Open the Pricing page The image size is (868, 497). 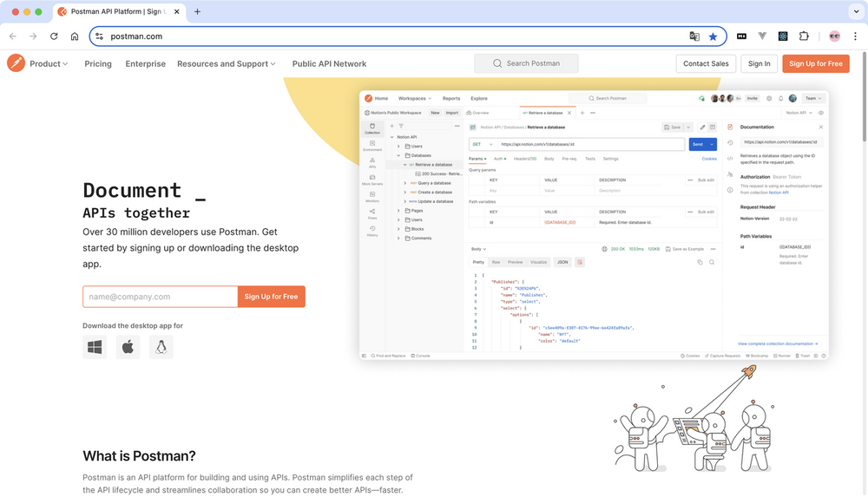click(x=98, y=63)
